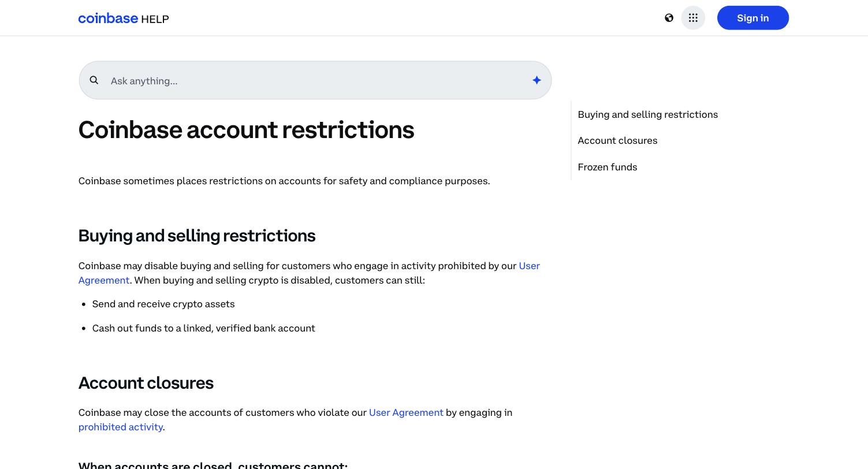Open User Agreement link under Account closures
Image resolution: width=868 pixels, height=469 pixels.
[406, 412]
